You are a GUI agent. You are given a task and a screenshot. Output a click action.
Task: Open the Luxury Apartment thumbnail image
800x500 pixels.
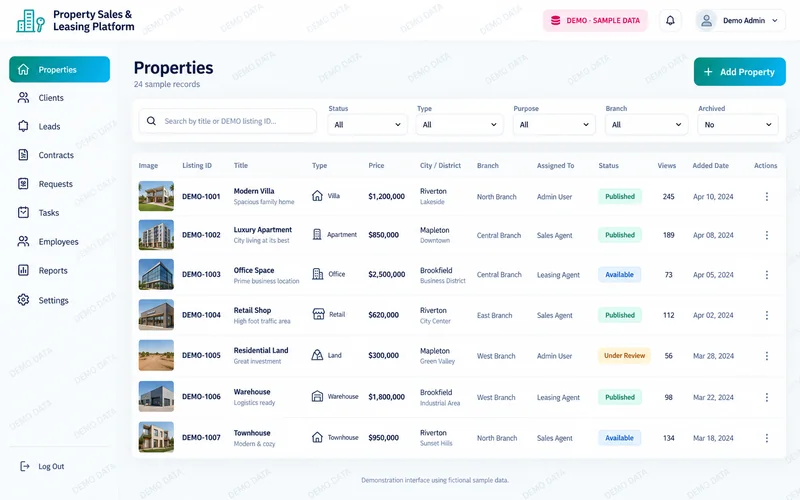tap(156, 235)
